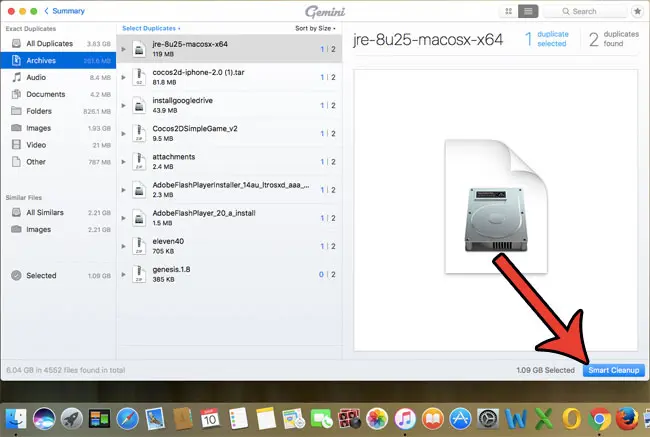This screenshot has height=437, width=650.
Task: Click the Smart Cleanup button
Action: (x=614, y=370)
